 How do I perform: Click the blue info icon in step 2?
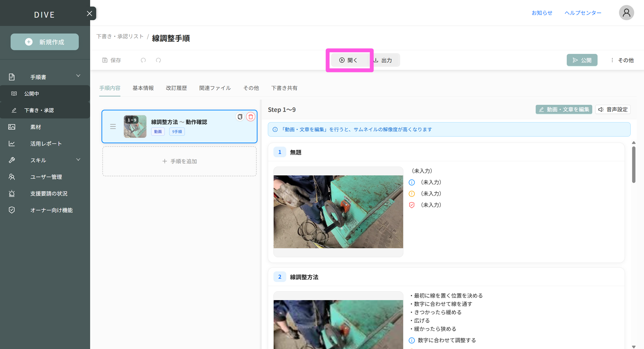(x=412, y=340)
